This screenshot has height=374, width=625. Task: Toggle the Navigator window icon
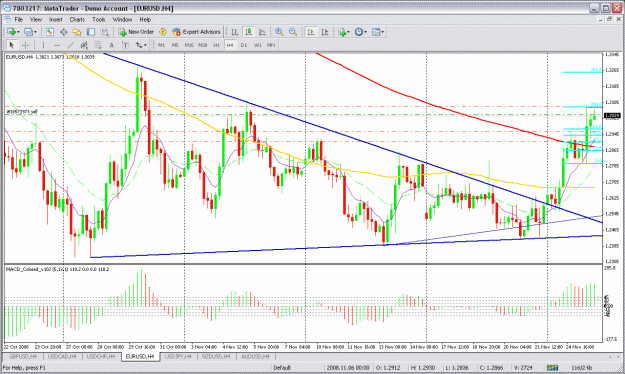point(77,32)
